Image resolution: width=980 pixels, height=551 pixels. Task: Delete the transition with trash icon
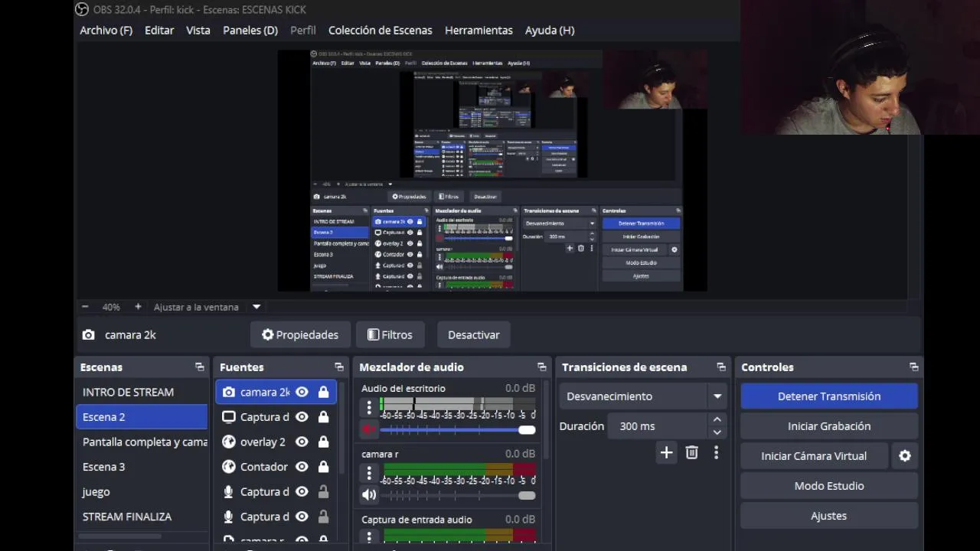691,453
